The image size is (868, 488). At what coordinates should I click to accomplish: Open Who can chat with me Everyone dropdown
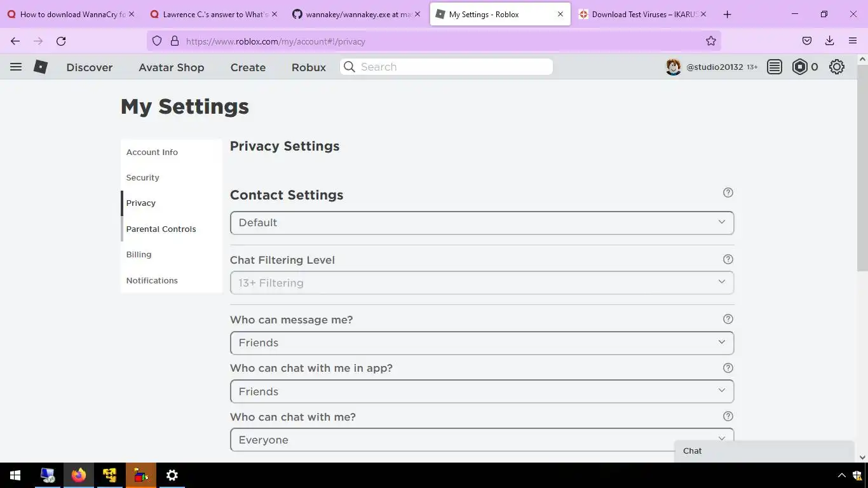(x=482, y=440)
